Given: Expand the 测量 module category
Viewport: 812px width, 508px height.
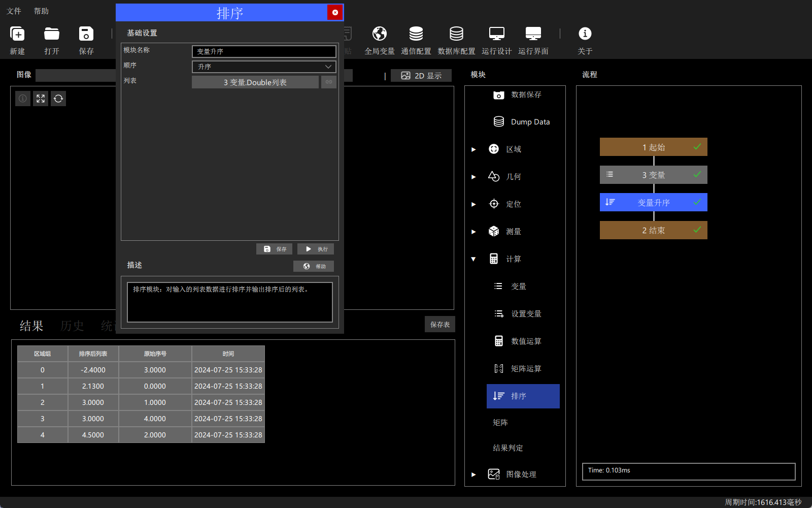Looking at the screenshot, I should point(473,232).
